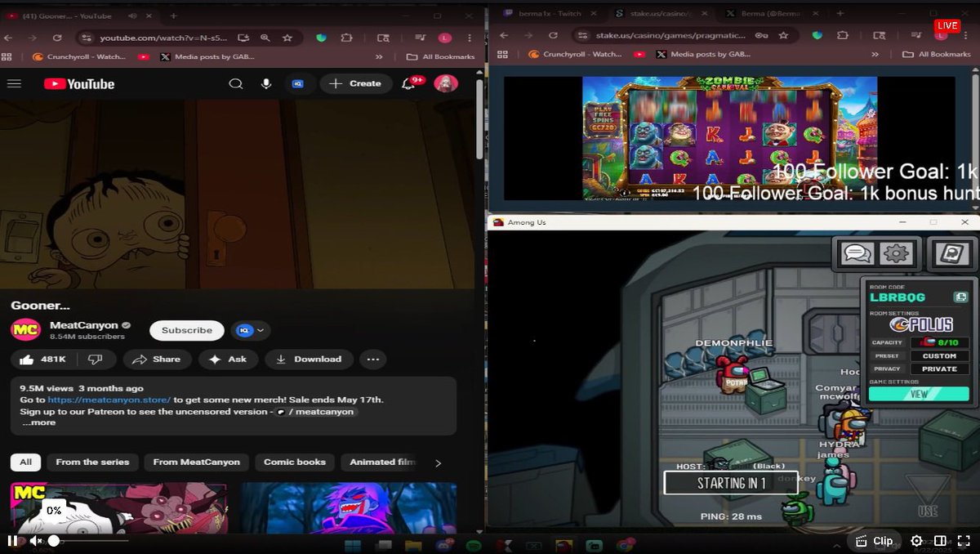Screen dimensions: 980x554
Task: Open extensions puzzle icon in YouTube window
Action: [346, 38]
